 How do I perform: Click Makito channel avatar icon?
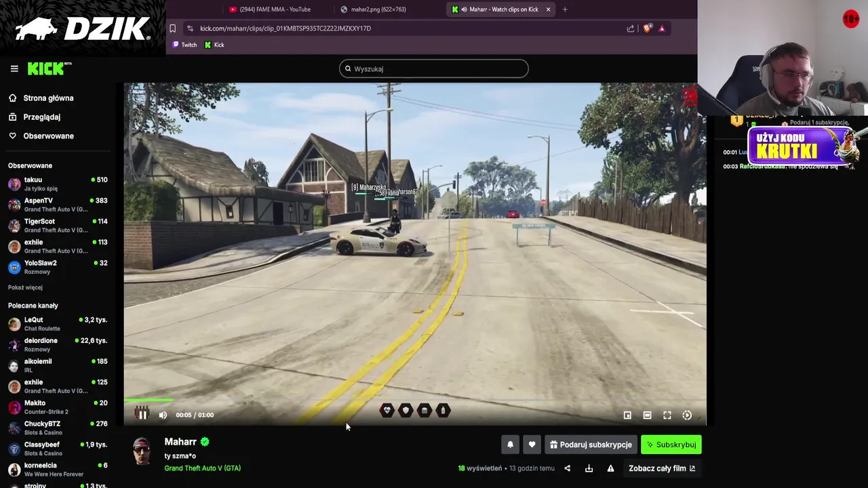click(x=14, y=407)
